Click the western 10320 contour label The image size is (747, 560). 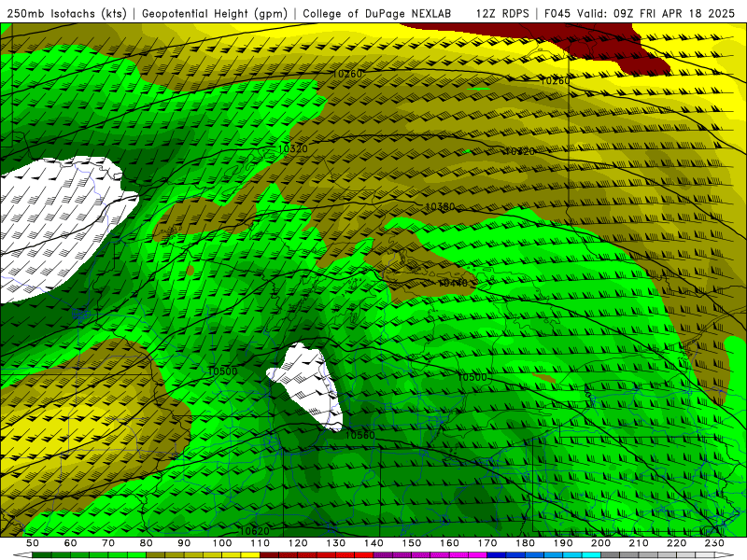pyautogui.click(x=292, y=148)
